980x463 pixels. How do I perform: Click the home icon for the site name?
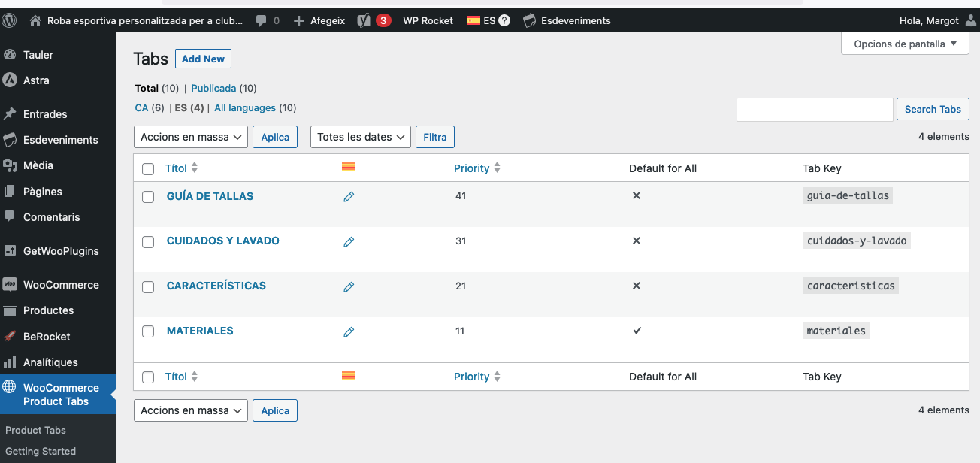click(35, 20)
